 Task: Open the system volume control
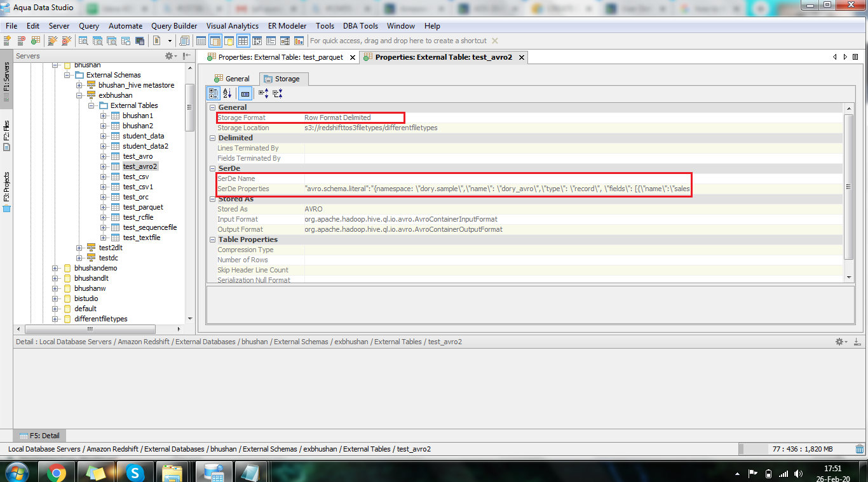pos(797,473)
